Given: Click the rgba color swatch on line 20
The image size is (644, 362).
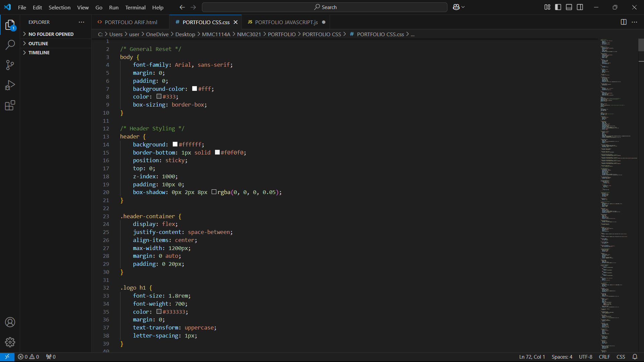Looking at the screenshot, I should (x=214, y=192).
